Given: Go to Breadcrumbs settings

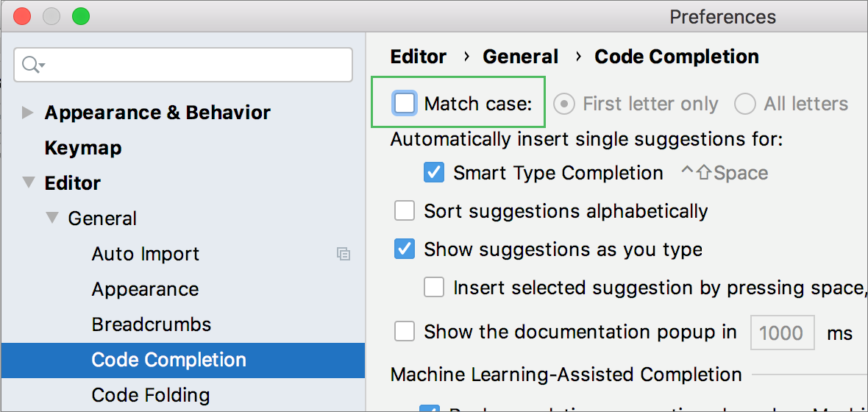Looking at the screenshot, I should 152,324.
